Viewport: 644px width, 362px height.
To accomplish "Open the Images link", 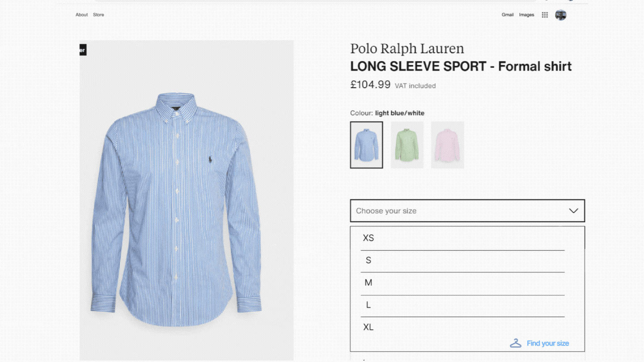I will point(526,15).
